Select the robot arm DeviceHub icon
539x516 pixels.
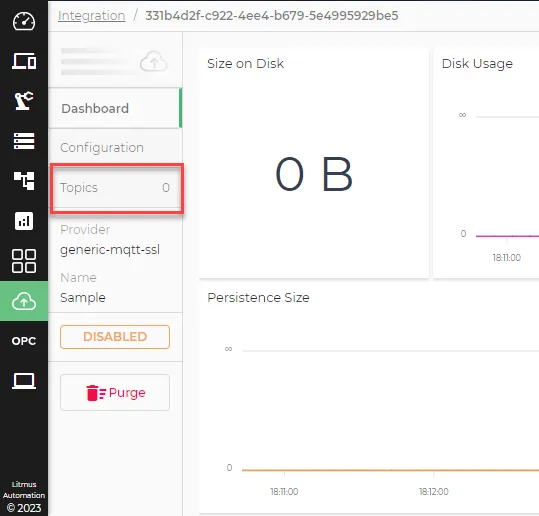pos(24,101)
